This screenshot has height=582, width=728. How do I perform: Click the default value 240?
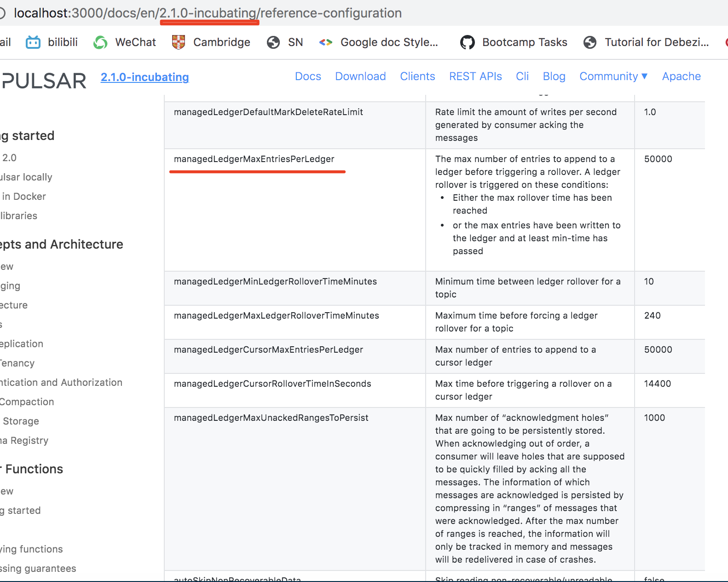point(652,315)
